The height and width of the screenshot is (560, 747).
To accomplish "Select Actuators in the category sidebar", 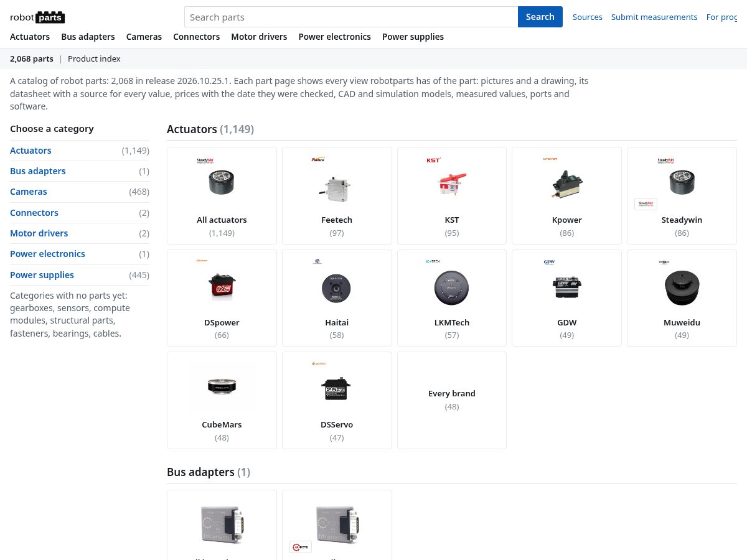I will [x=31, y=151].
